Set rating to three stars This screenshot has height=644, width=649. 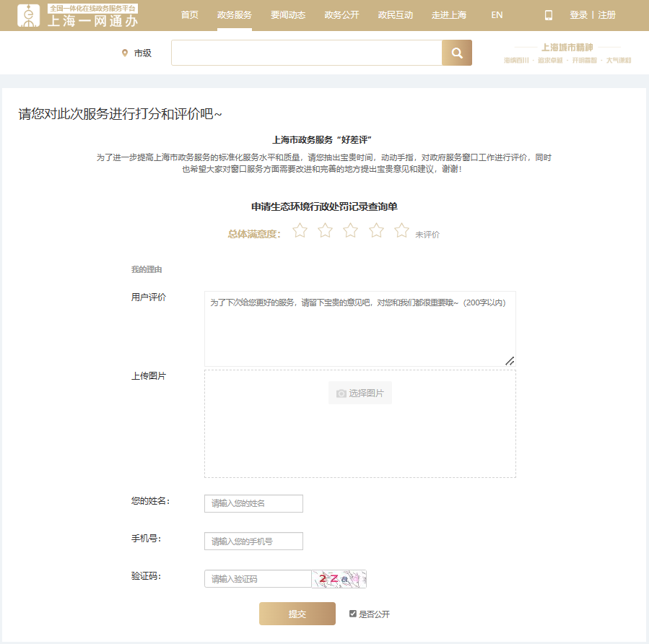click(350, 230)
